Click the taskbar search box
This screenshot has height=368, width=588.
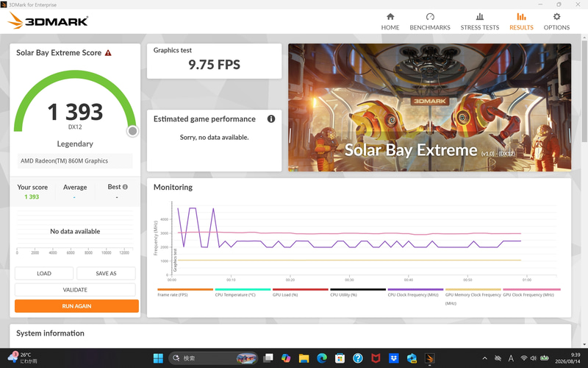click(213, 358)
